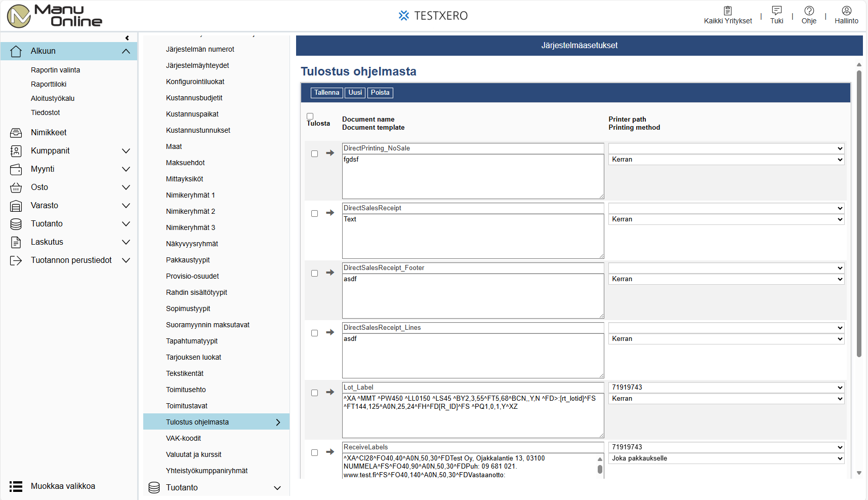Check the DirectSalesReceipt checkbox

tap(314, 214)
